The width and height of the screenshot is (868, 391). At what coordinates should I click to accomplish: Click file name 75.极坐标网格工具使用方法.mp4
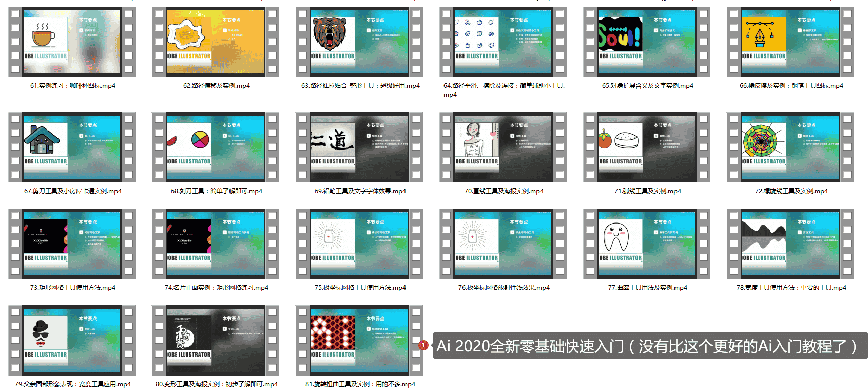(360, 288)
